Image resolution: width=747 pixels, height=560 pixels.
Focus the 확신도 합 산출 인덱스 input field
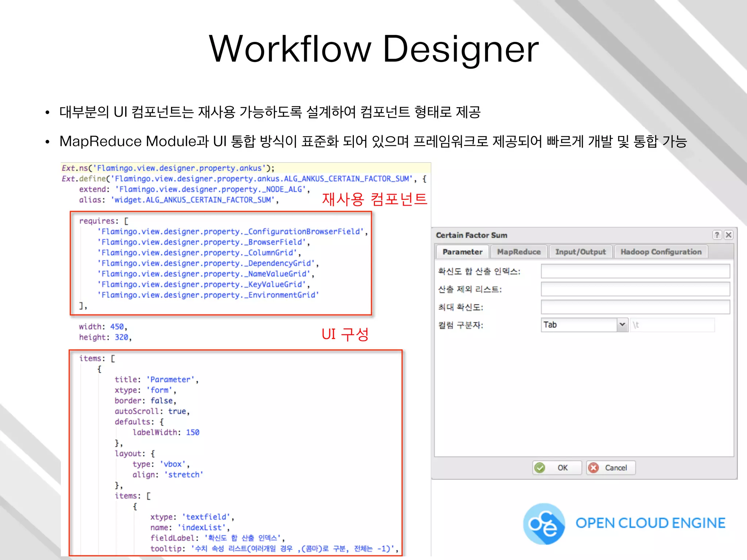coord(635,271)
